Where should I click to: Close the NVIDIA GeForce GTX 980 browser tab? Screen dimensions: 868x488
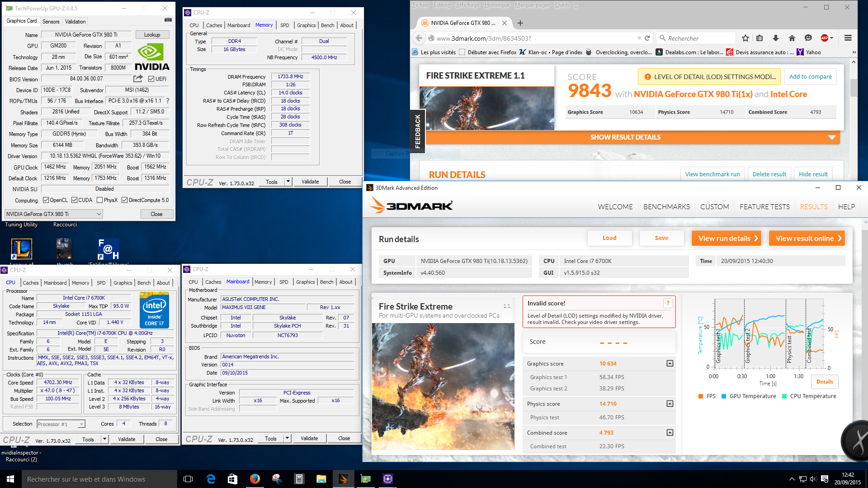[x=505, y=23]
